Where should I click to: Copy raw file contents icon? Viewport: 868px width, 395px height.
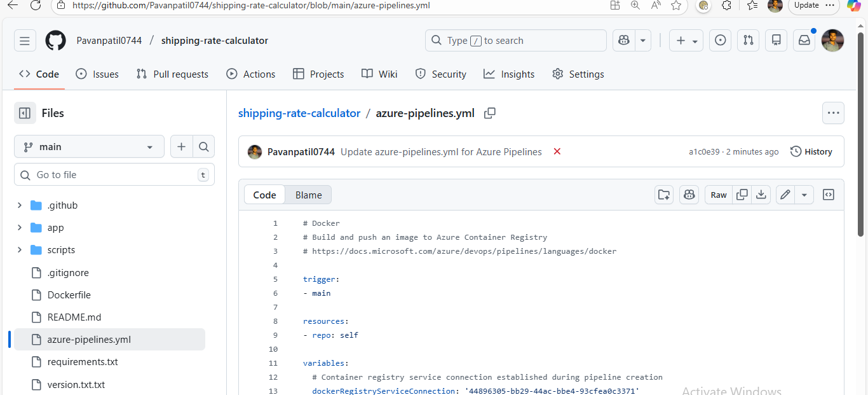tap(742, 195)
